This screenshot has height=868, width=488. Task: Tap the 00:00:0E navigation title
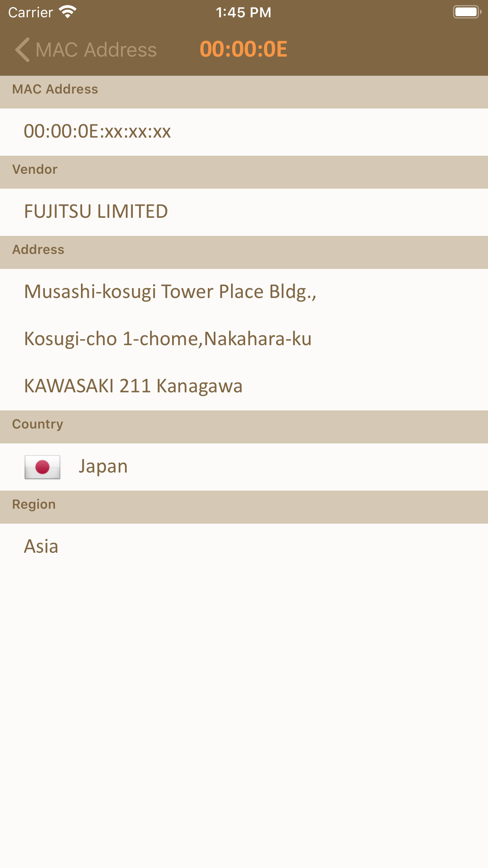(x=244, y=50)
